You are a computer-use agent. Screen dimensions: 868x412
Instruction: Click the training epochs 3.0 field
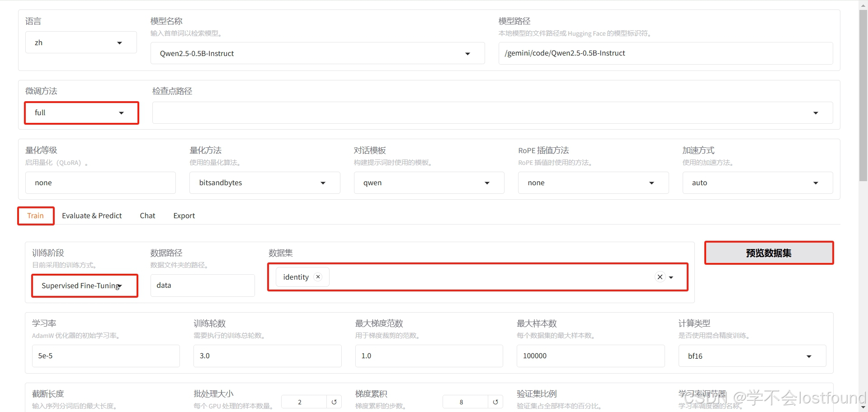[267, 356]
